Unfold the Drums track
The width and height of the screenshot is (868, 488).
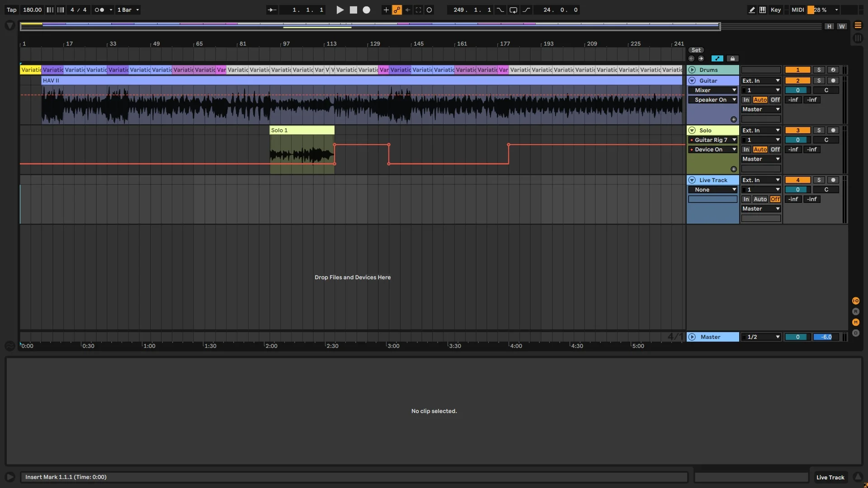point(692,70)
